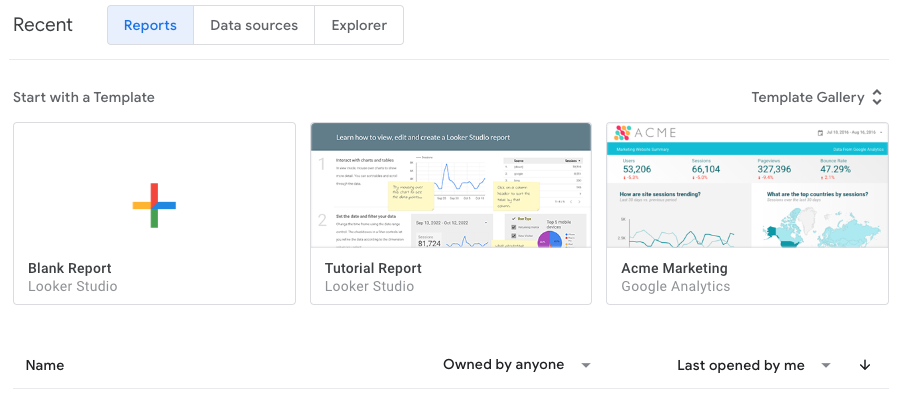Click the Start with a Template label

point(84,97)
